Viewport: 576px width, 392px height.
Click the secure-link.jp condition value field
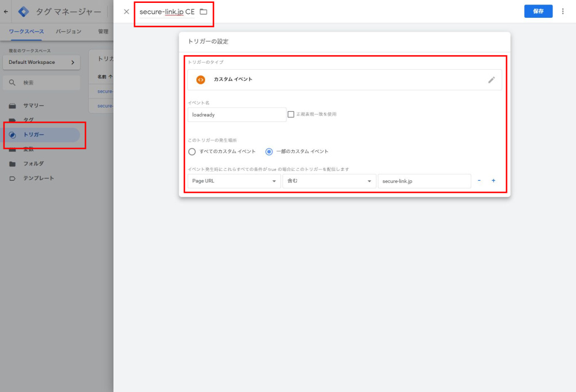pyautogui.click(x=424, y=181)
